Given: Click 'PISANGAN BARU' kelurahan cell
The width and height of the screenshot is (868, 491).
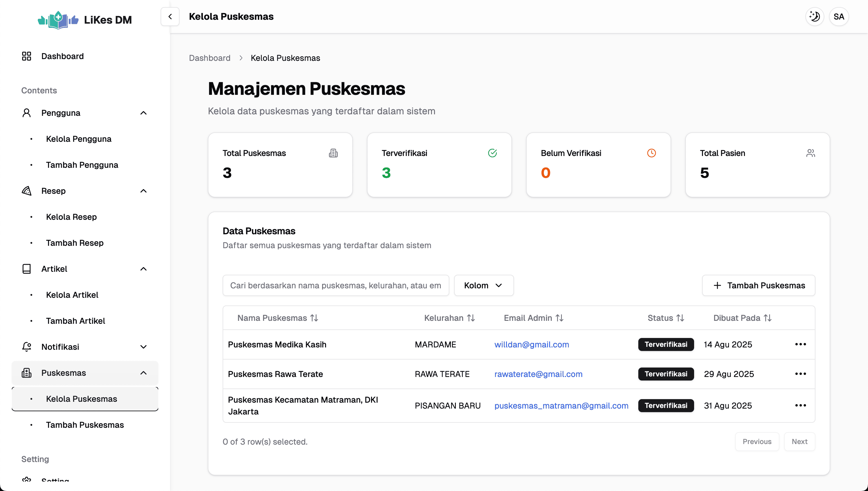Looking at the screenshot, I should (448, 405).
